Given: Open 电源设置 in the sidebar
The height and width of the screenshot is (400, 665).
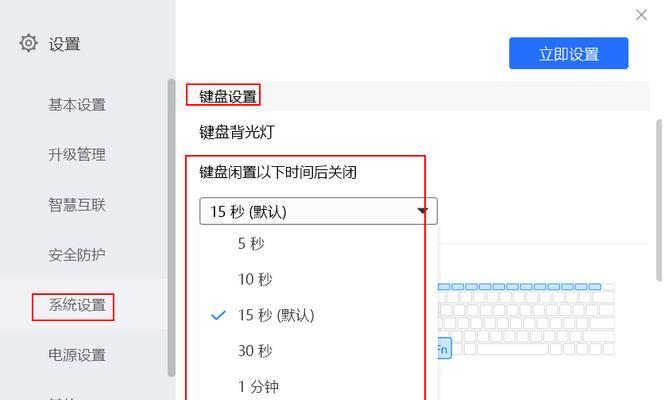Looking at the screenshot, I should point(77,355).
